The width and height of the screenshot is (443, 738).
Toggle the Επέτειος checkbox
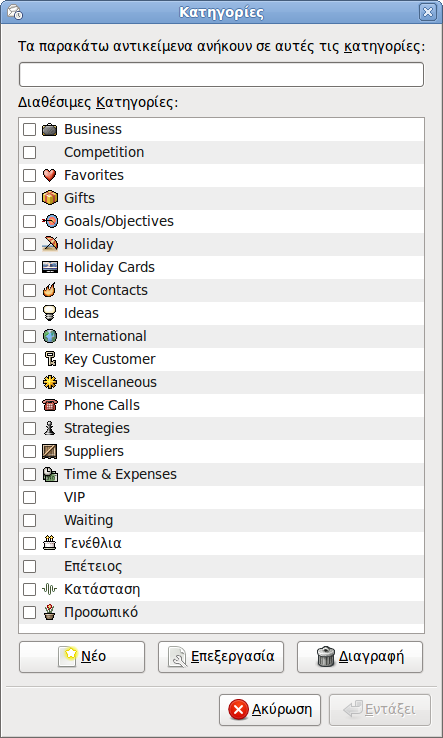[x=30, y=567]
